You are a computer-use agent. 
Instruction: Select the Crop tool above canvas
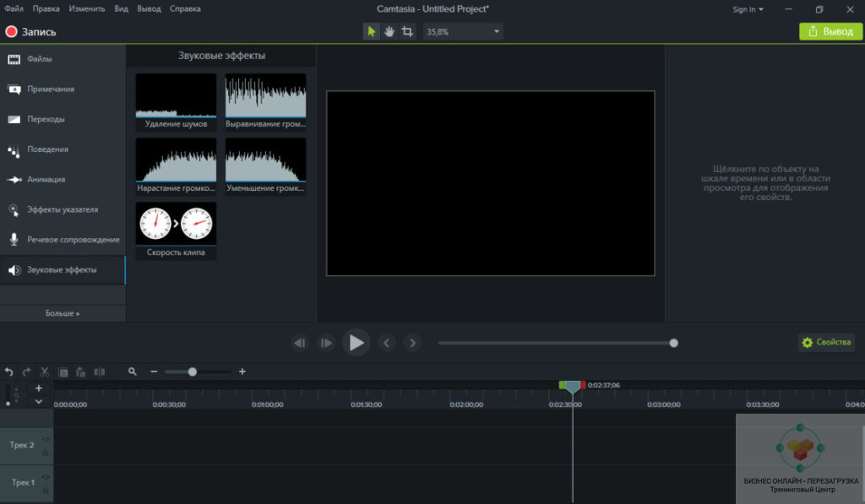408,31
